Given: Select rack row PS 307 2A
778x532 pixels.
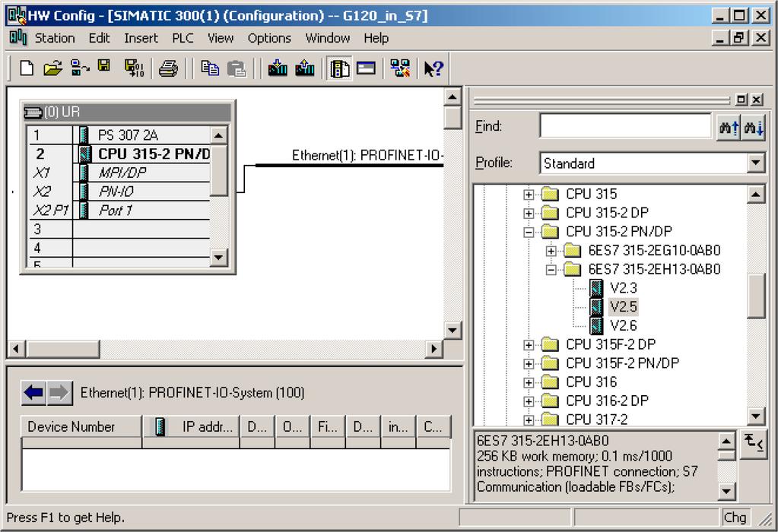Looking at the screenshot, I should [x=119, y=135].
